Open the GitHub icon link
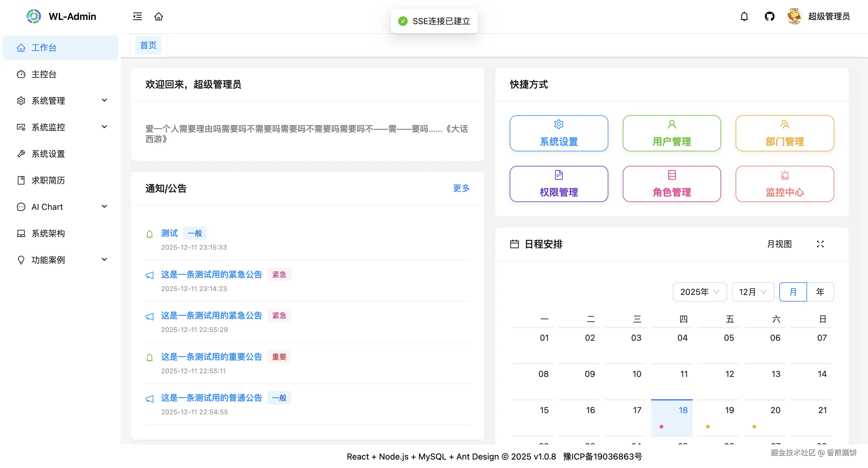The height and width of the screenshot is (468, 868). point(769,16)
